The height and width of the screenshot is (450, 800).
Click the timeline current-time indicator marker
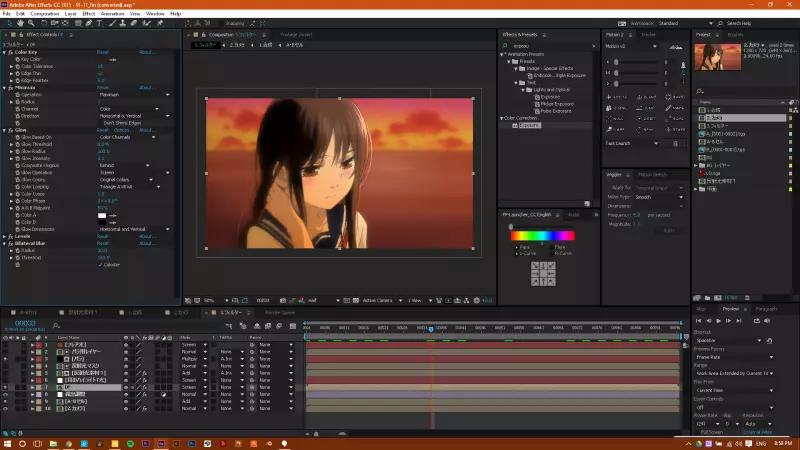coord(431,329)
